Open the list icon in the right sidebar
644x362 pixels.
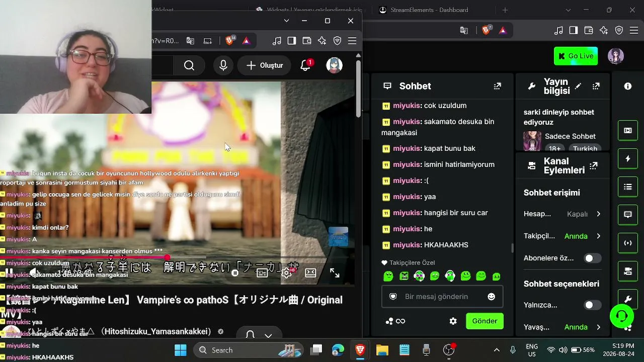pyautogui.click(x=628, y=187)
